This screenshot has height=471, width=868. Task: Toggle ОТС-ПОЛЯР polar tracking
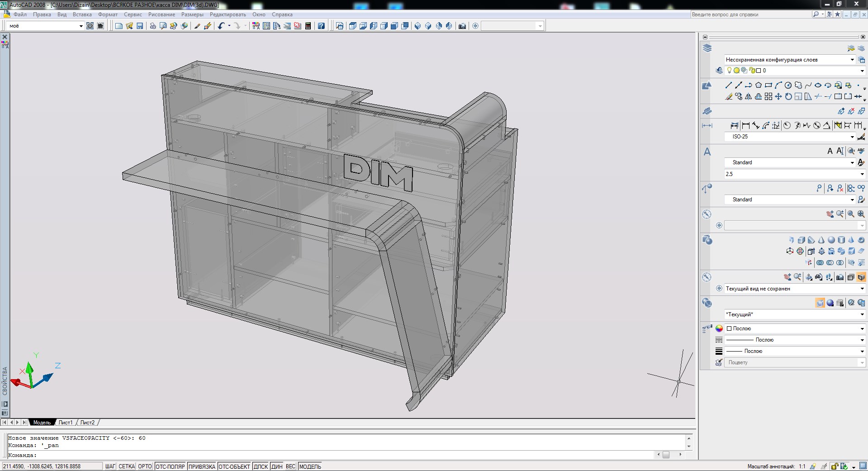click(x=170, y=466)
